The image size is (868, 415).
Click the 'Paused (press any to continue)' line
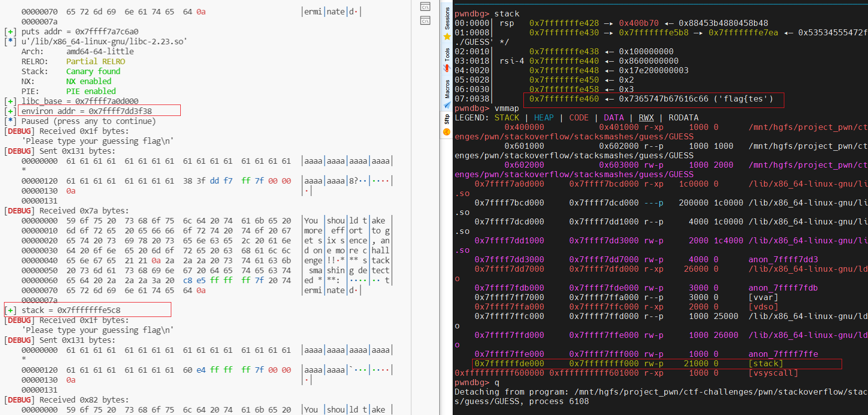pyautogui.click(x=89, y=121)
